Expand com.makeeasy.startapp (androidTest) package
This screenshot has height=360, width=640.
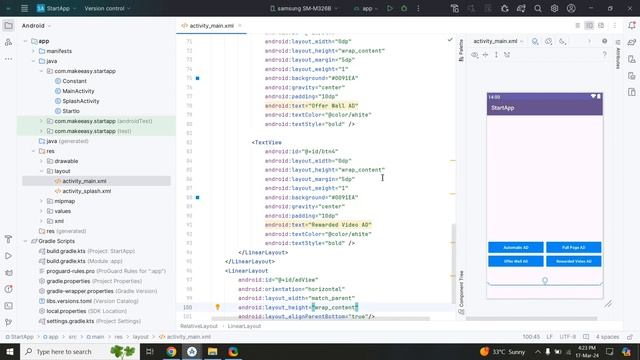tap(41, 121)
